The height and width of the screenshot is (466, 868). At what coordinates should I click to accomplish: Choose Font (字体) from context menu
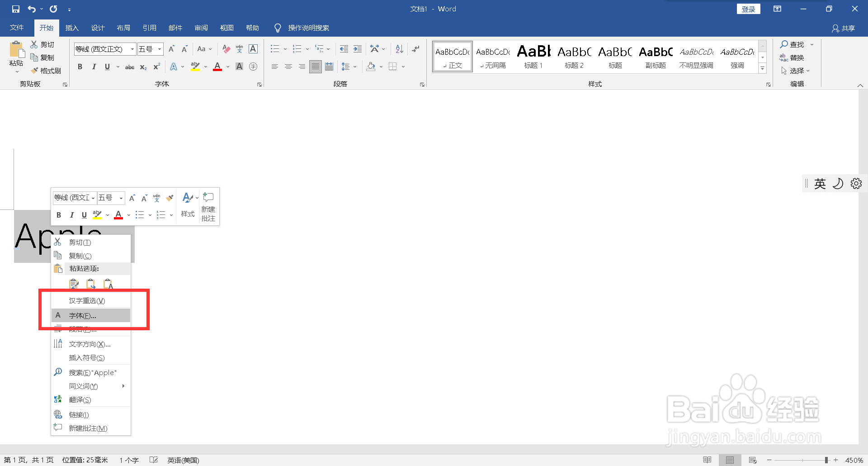(x=91, y=315)
